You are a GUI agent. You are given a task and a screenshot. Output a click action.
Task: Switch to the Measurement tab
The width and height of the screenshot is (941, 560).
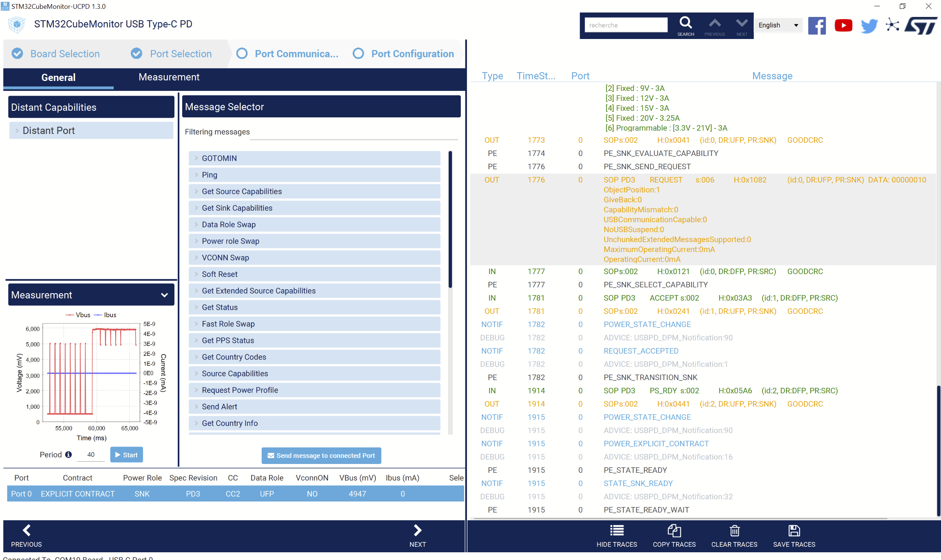pos(169,77)
